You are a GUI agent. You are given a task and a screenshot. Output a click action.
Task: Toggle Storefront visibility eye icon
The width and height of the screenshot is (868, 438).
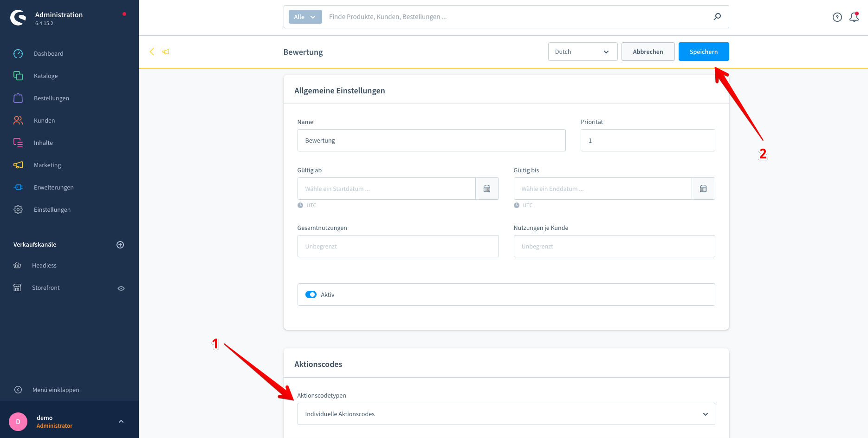[x=121, y=288]
